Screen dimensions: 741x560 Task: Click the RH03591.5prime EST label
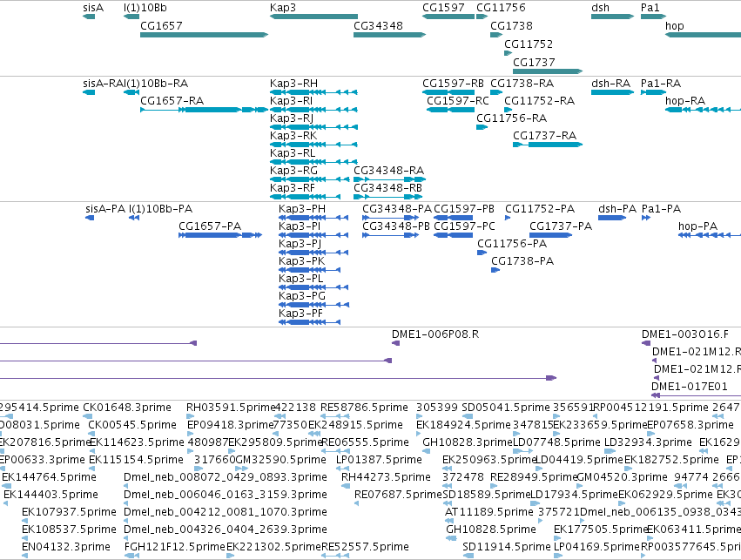(231, 408)
